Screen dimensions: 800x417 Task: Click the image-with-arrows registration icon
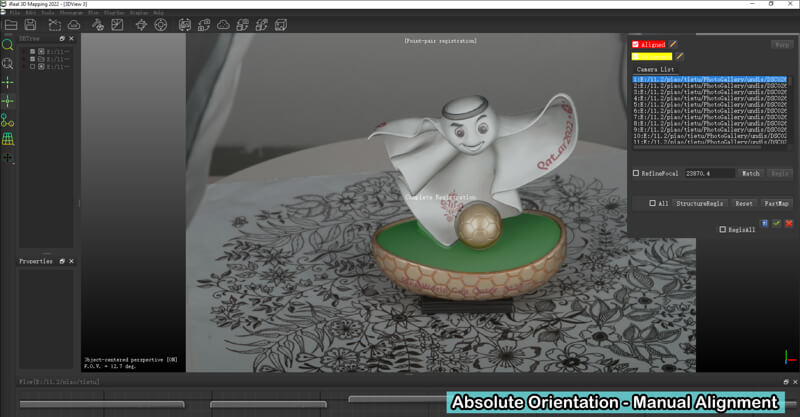185,24
